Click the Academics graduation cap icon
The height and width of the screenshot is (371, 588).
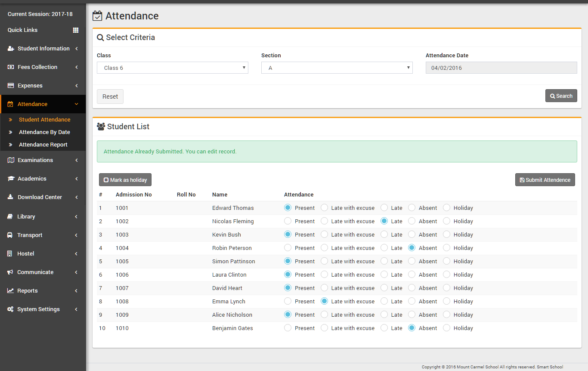(11, 179)
